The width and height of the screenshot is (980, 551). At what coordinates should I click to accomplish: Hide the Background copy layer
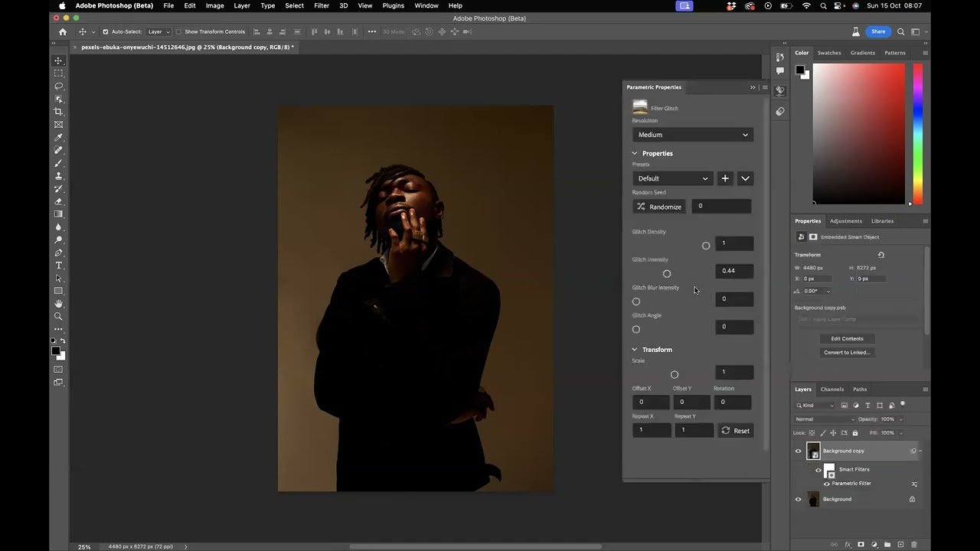point(798,451)
